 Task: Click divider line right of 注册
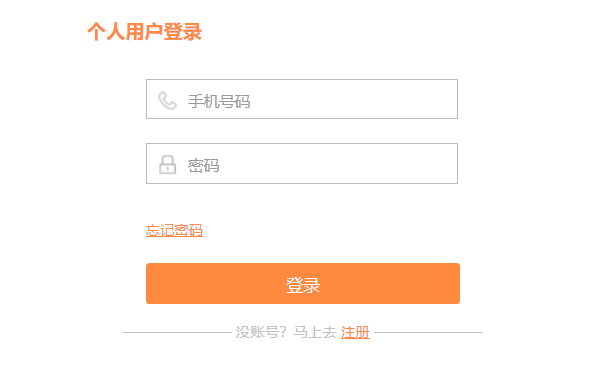[429, 332]
